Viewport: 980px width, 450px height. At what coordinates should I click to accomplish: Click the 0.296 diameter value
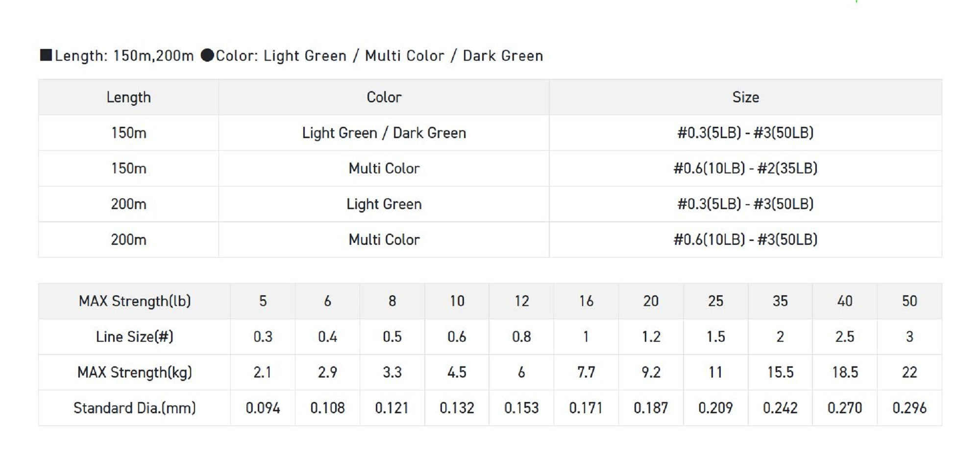point(909,408)
